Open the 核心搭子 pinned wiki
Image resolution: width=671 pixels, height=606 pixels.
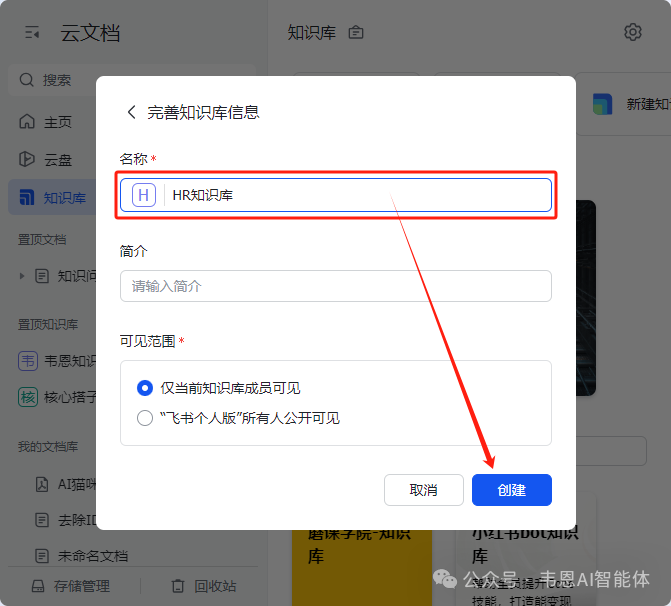(57, 397)
